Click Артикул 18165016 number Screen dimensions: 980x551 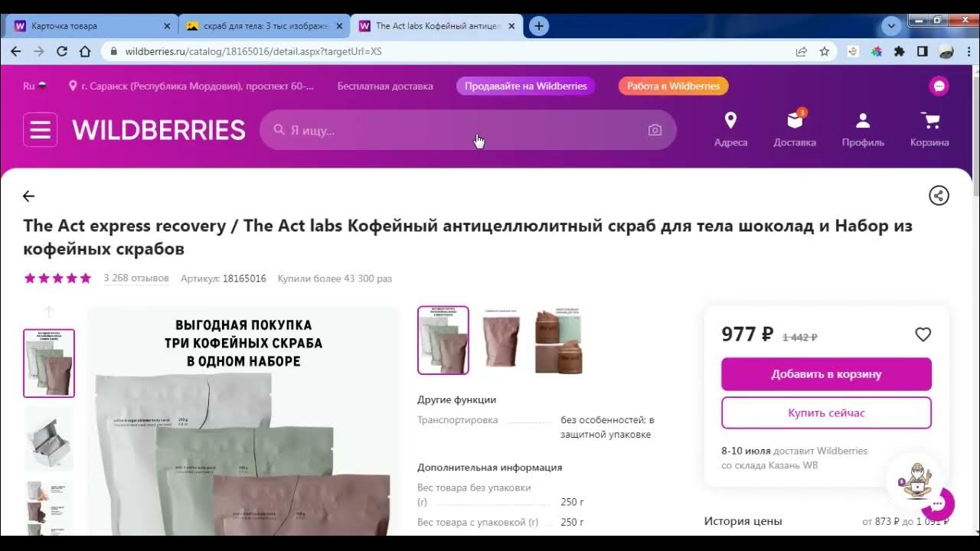(244, 279)
